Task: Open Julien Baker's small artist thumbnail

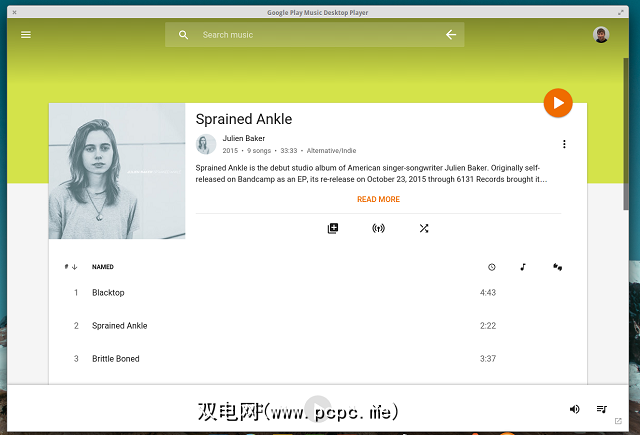Action: pos(206,144)
